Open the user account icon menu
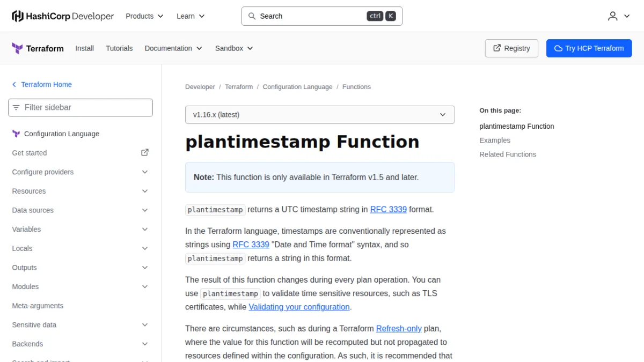 pyautogui.click(x=619, y=16)
